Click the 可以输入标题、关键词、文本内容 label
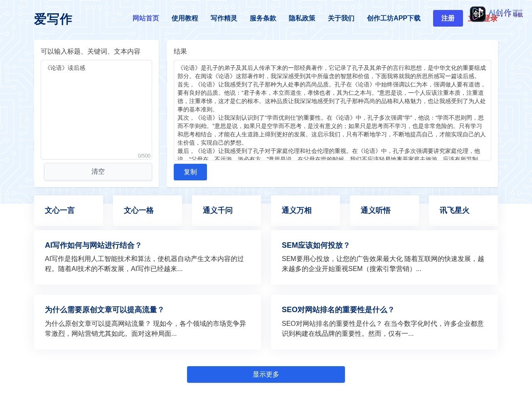 click(x=91, y=52)
